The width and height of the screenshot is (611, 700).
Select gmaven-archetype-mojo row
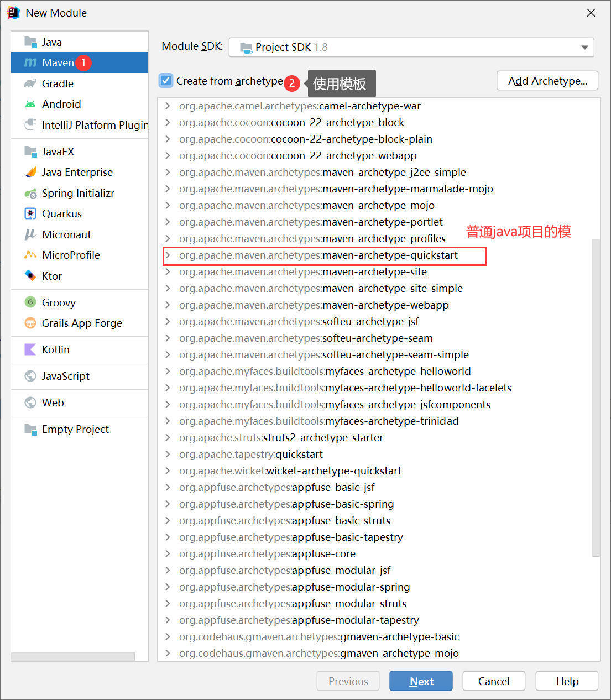(x=379, y=653)
